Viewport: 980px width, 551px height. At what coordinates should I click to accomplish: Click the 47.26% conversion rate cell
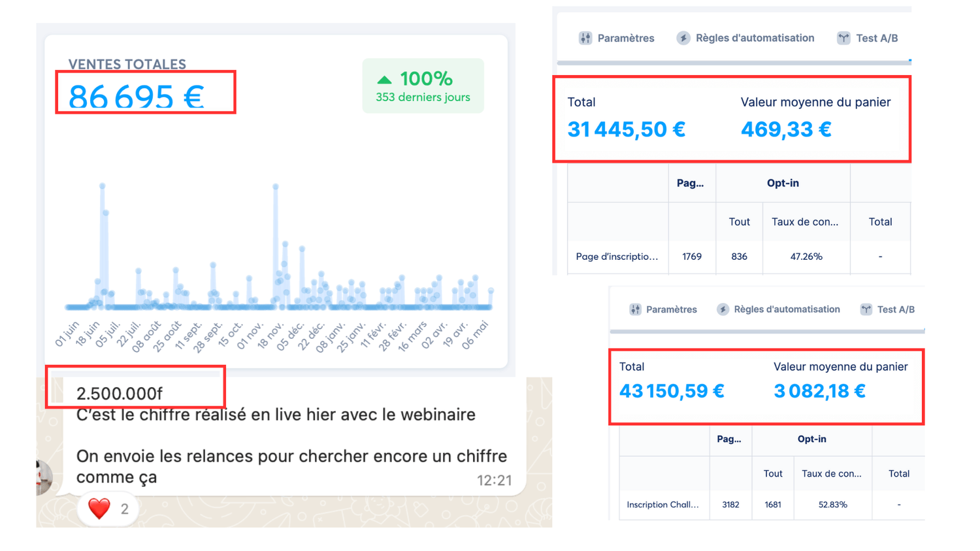(x=806, y=257)
